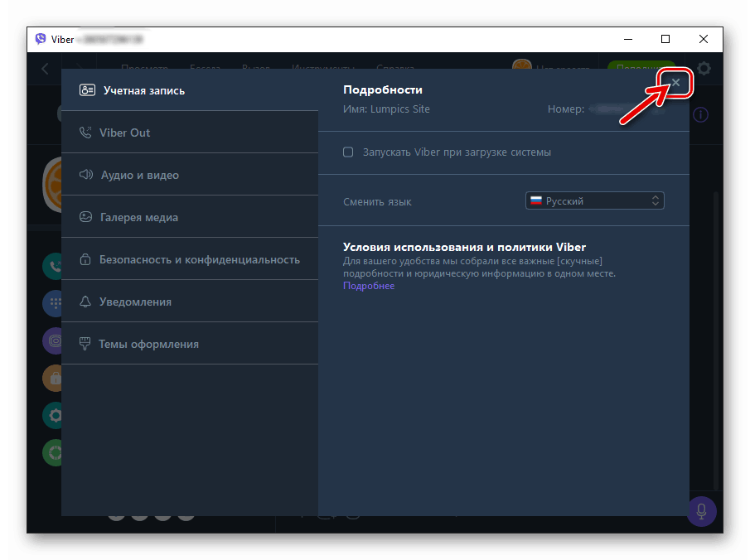Click the padlock security icon
750x560 pixels.
[85, 259]
